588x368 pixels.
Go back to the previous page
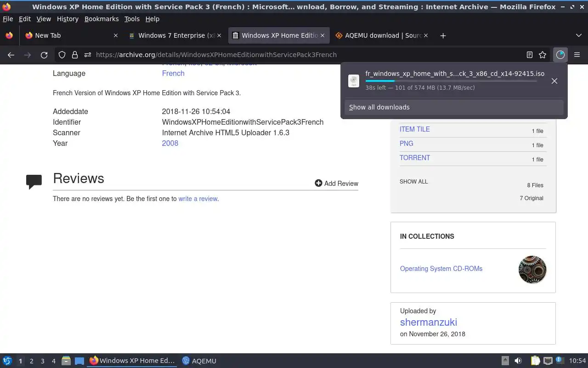tap(11, 55)
